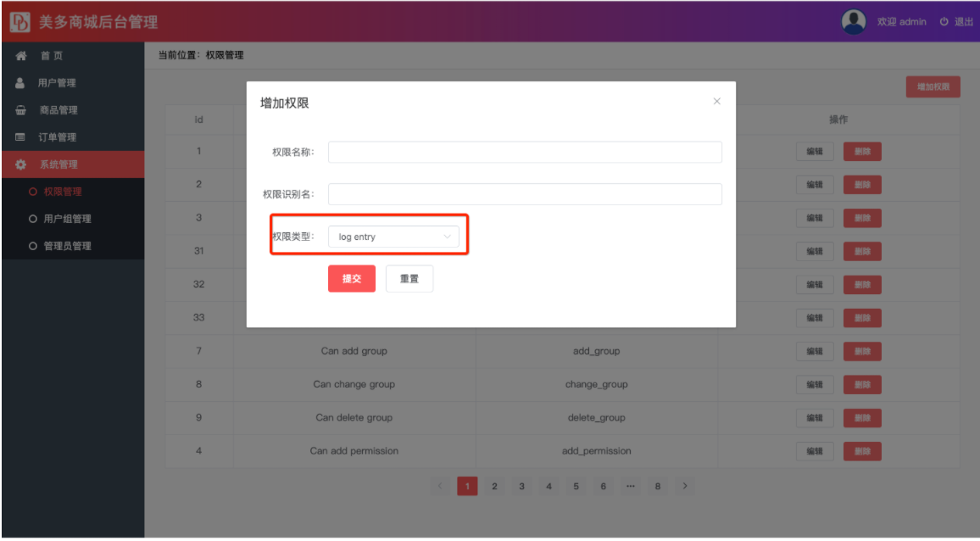Delete the row with id 2
This screenshot has height=541, width=980.
pos(862,185)
